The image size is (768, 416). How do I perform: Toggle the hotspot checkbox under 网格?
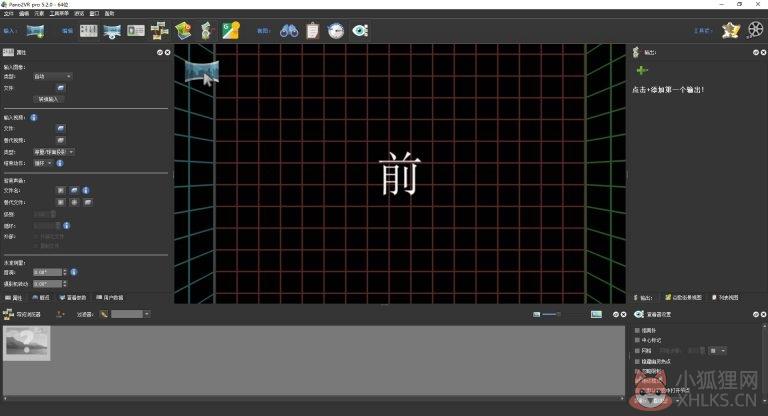(637, 362)
